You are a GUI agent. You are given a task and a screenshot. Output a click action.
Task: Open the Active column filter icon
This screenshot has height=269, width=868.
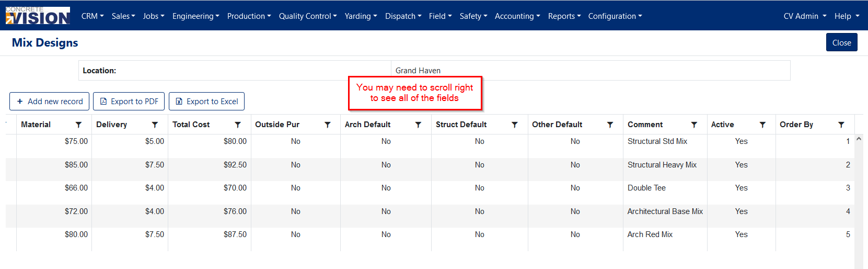tap(762, 125)
